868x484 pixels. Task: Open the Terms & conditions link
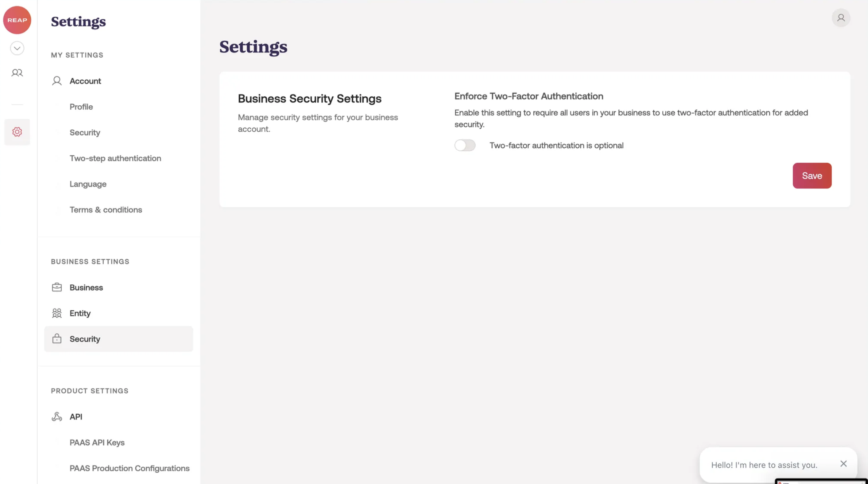click(106, 210)
